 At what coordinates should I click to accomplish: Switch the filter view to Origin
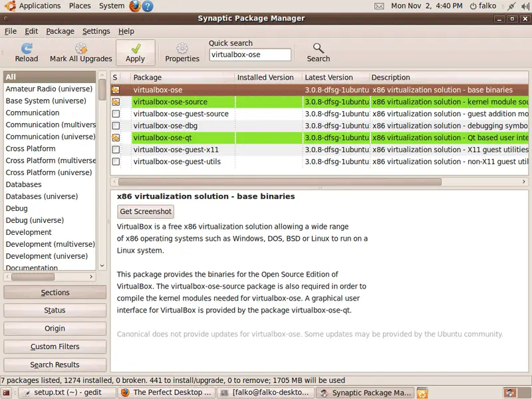tap(55, 329)
